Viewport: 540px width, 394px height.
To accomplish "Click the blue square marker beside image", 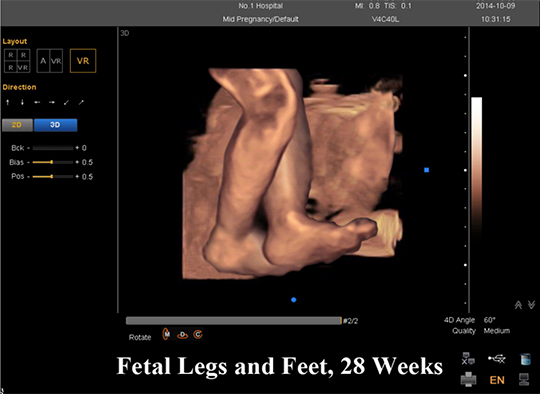I will [x=427, y=170].
